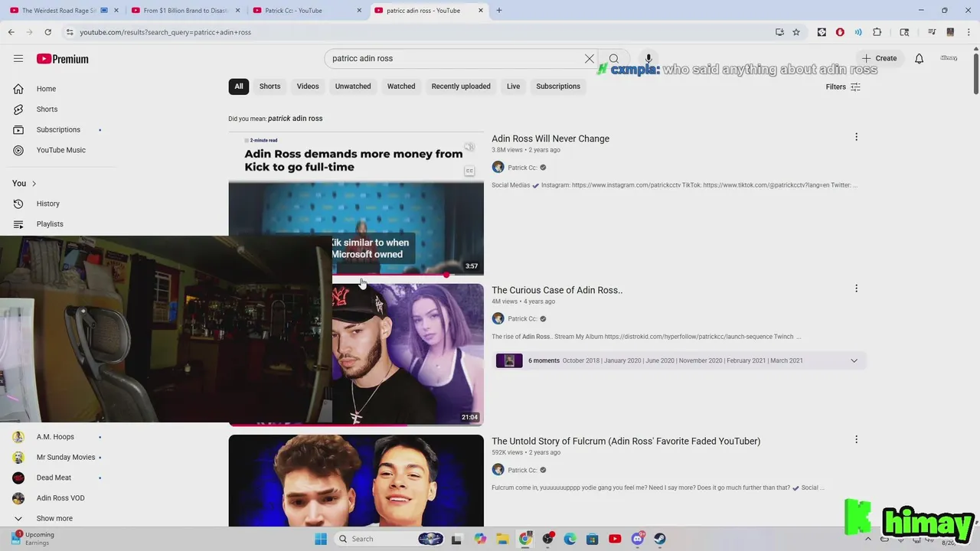Open 'Adin Ross Will Never Change' video title
The height and width of the screenshot is (551, 980).
pos(550,139)
